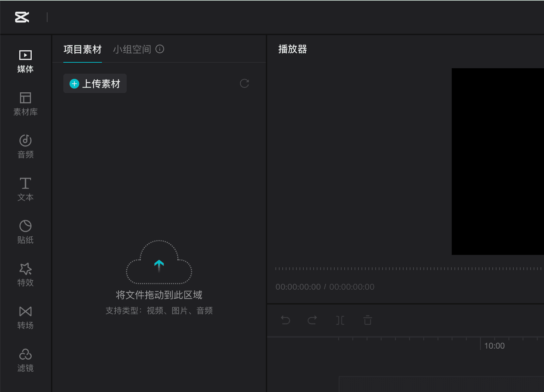Open the 特效 effects panel
The image size is (544, 392).
click(x=25, y=275)
